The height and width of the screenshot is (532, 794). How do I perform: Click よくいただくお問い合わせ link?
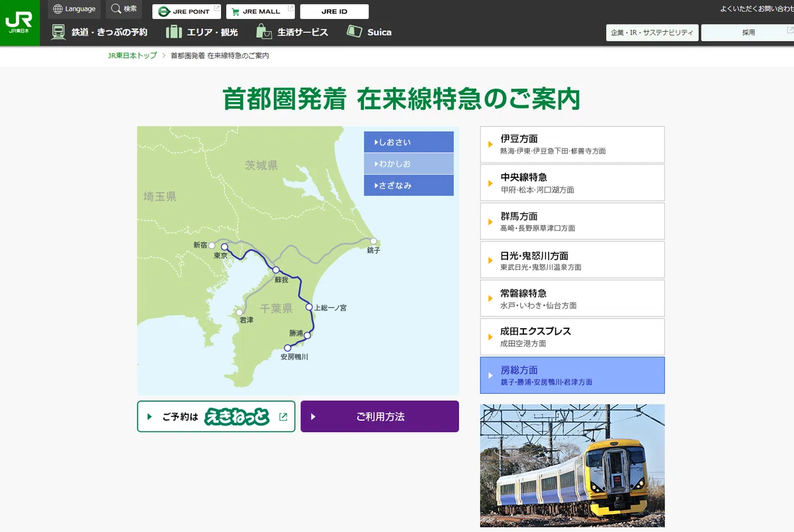click(757, 9)
